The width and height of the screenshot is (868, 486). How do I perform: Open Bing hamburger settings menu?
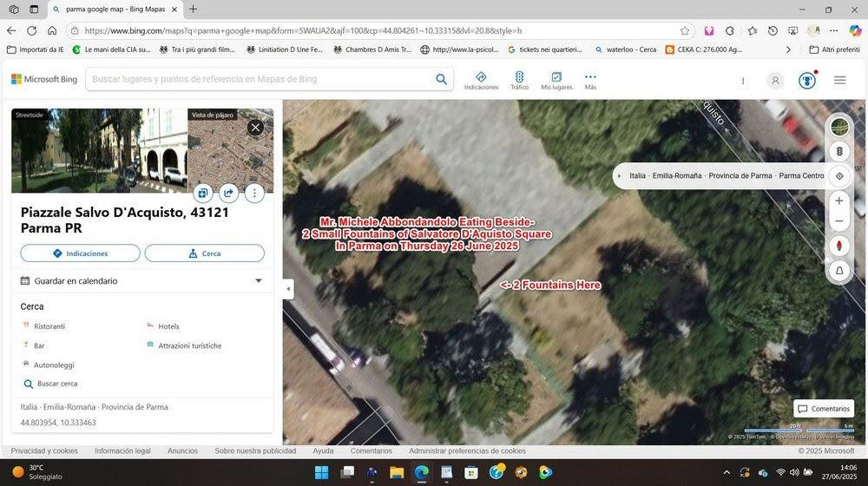[x=839, y=81]
